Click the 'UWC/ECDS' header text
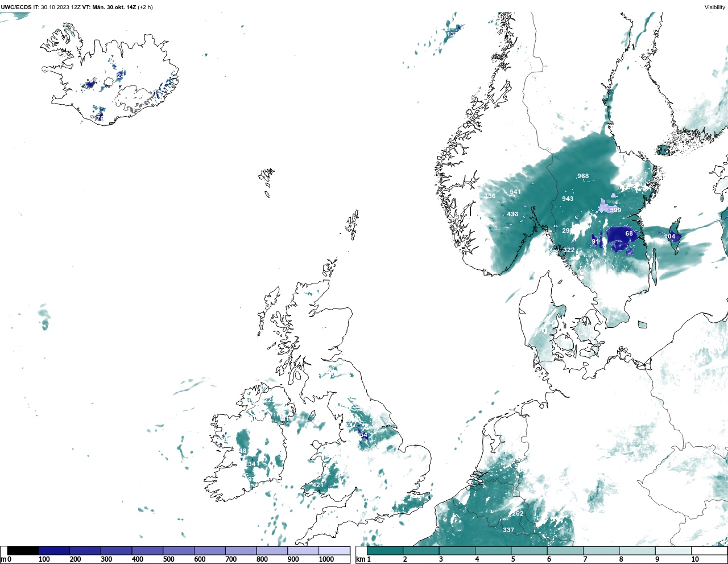The height and width of the screenshot is (564, 728). coord(16,7)
